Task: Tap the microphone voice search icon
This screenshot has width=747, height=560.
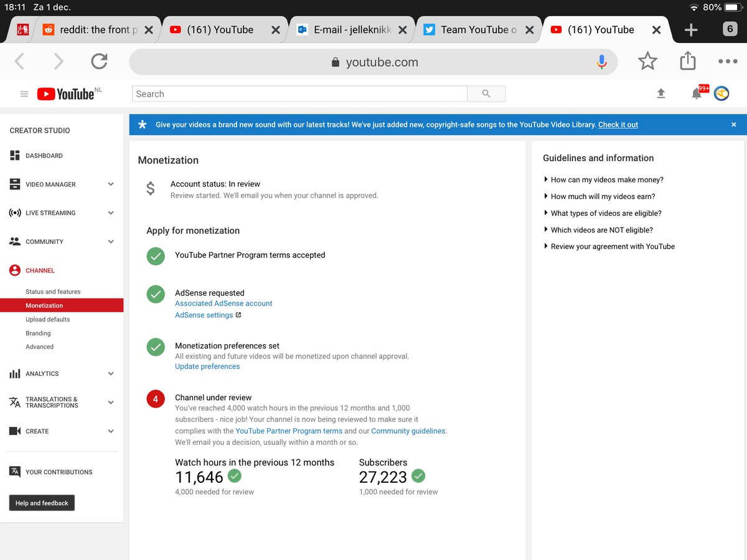Action: [x=601, y=62]
